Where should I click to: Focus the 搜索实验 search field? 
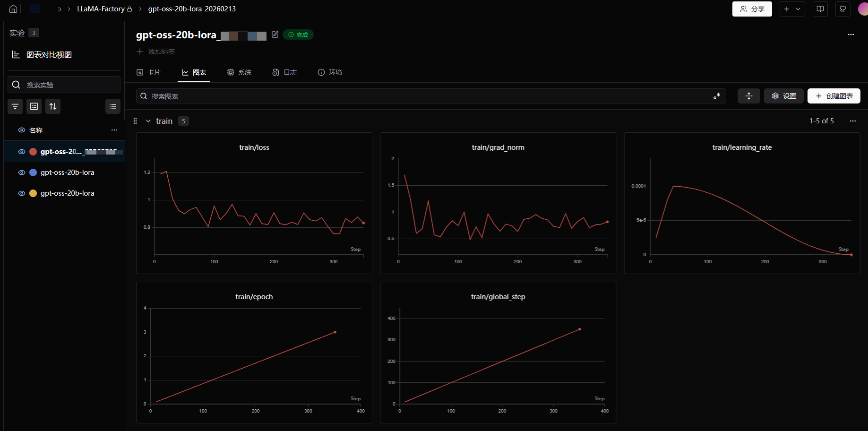(x=64, y=85)
